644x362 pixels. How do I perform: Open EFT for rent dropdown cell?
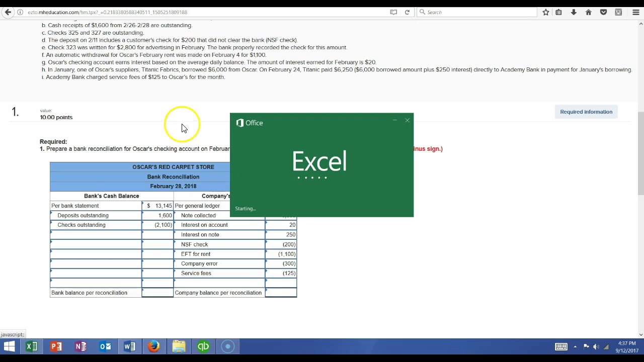[x=219, y=254]
